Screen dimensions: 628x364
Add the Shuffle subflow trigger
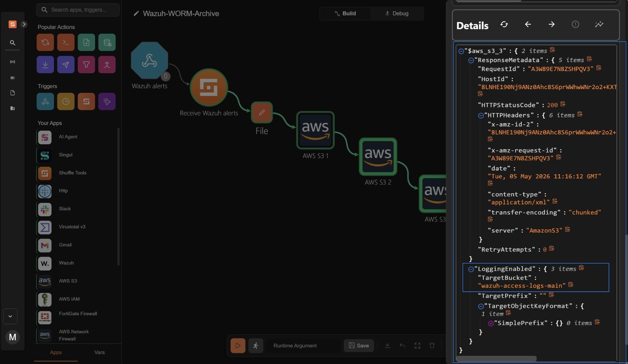pyautogui.click(x=86, y=101)
